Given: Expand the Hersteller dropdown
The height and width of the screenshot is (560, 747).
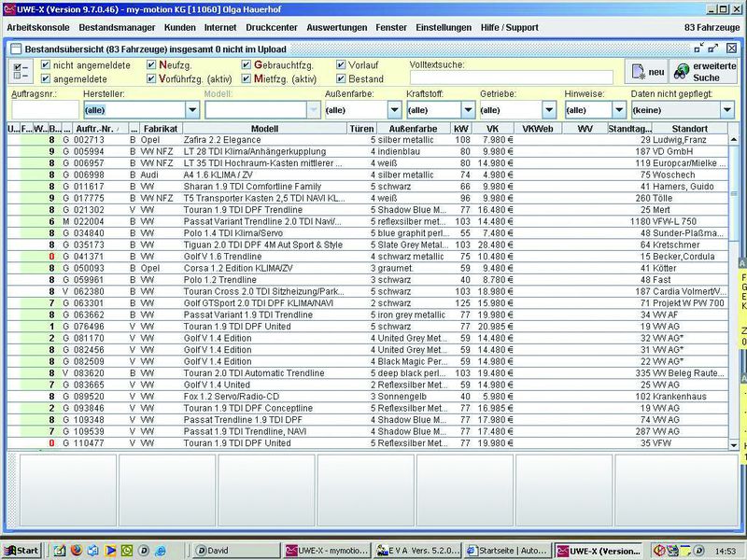Looking at the screenshot, I should 191,110.
